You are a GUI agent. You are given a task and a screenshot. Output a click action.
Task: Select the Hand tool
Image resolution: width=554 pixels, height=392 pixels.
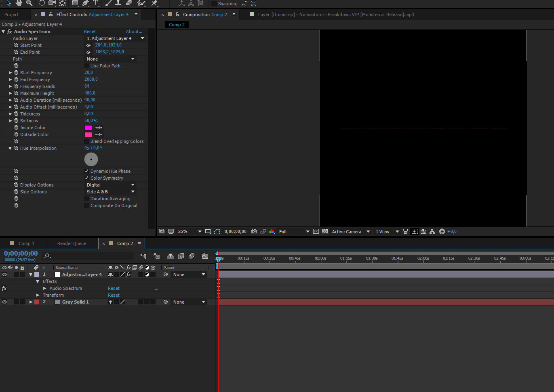19,3
